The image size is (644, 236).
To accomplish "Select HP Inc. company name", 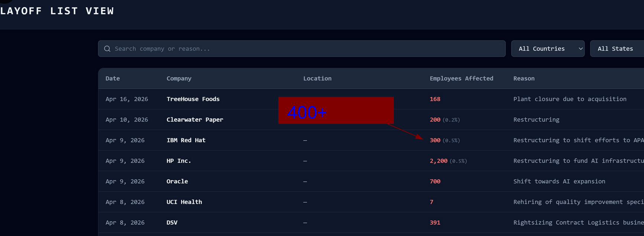I will pos(179,161).
